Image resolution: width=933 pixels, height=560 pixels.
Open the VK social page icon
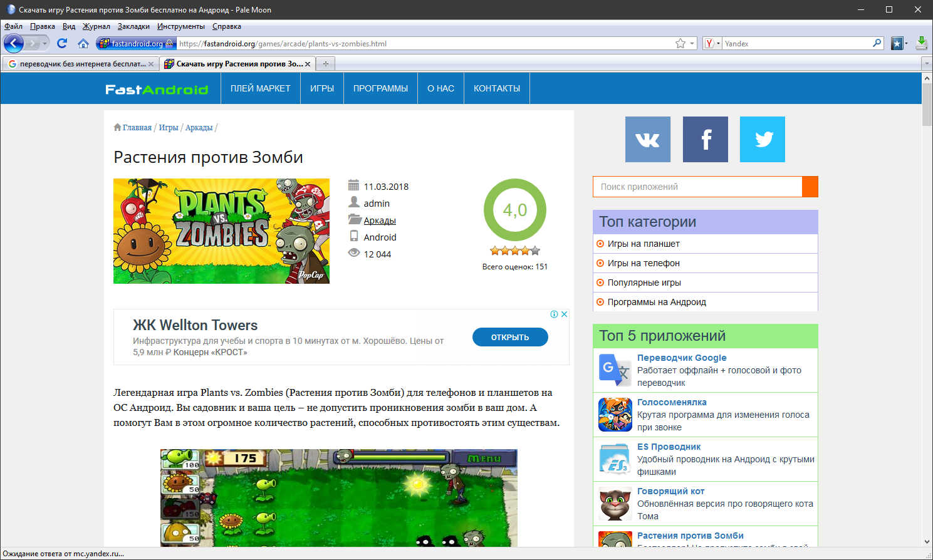point(648,139)
